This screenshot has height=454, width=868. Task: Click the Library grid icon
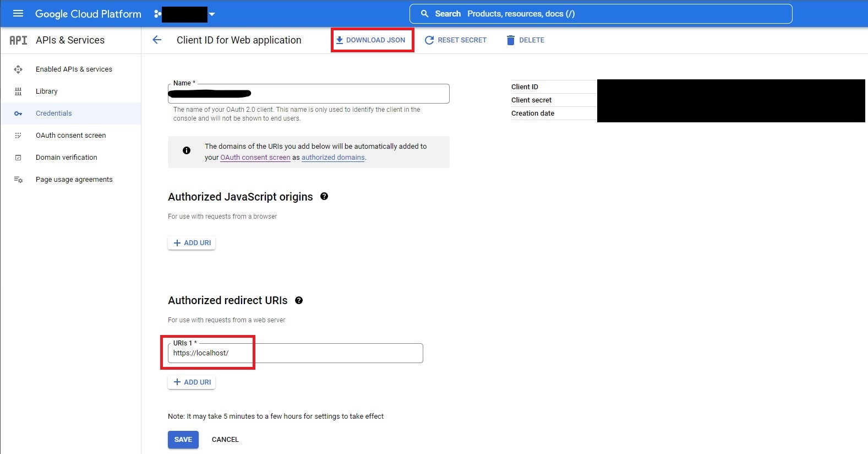coord(18,91)
